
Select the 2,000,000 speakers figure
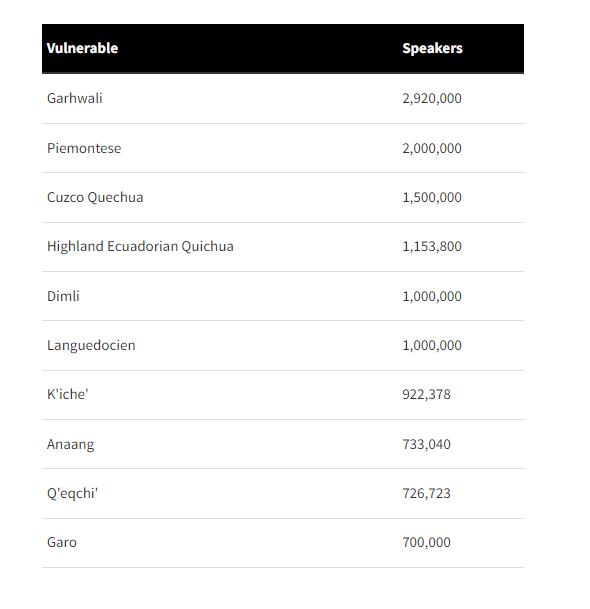pyautogui.click(x=432, y=148)
